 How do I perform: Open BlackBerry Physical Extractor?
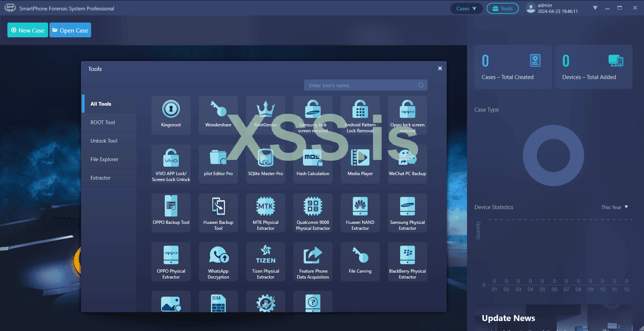tap(408, 262)
